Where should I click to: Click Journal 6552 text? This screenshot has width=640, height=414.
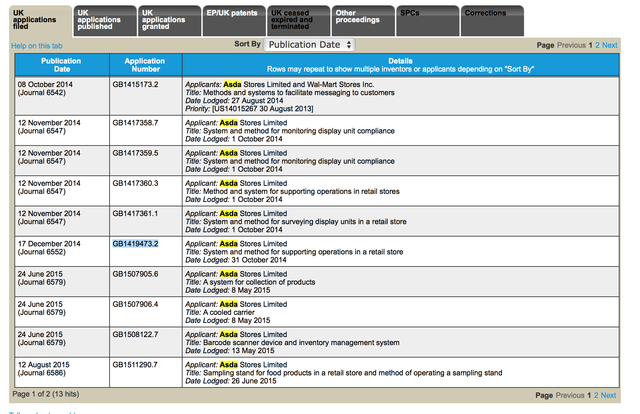click(x=42, y=252)
